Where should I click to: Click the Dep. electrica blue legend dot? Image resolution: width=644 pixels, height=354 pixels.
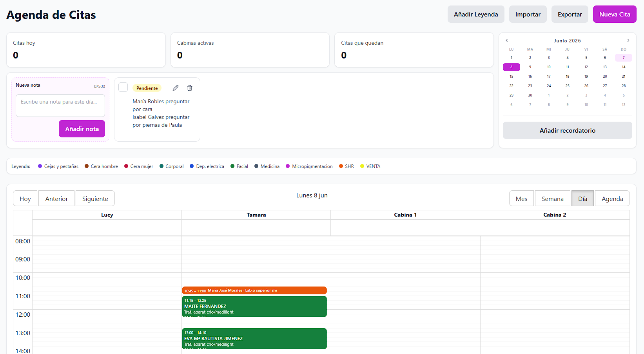click(x=192, y=166)
